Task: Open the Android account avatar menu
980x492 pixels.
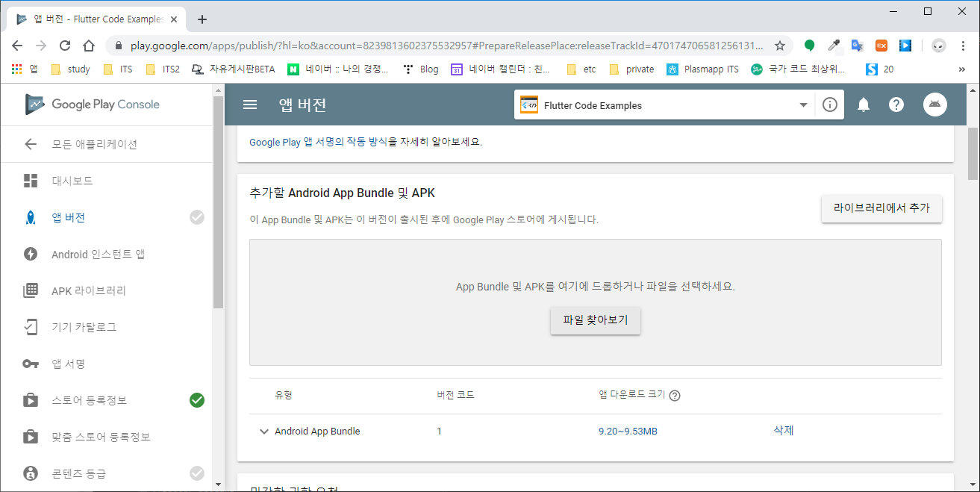Action: coord(935,105)
